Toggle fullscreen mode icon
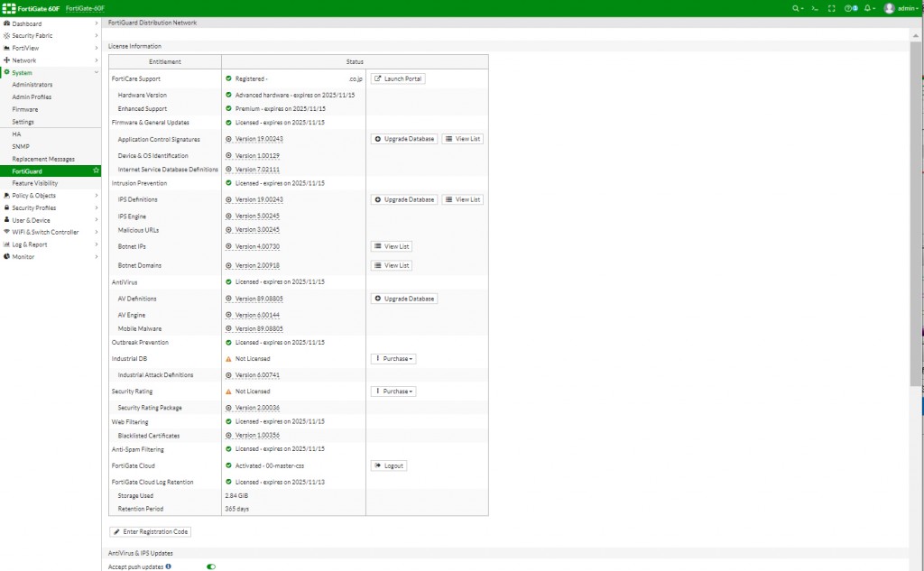Screen dimensions: 924x571 point(831,8)
